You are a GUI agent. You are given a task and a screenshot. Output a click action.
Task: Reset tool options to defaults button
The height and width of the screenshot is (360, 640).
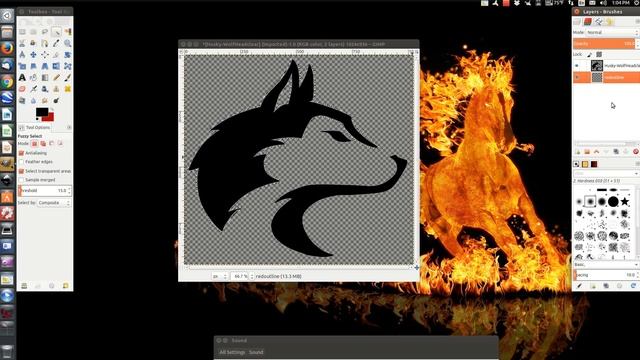(x=66, y=286)
